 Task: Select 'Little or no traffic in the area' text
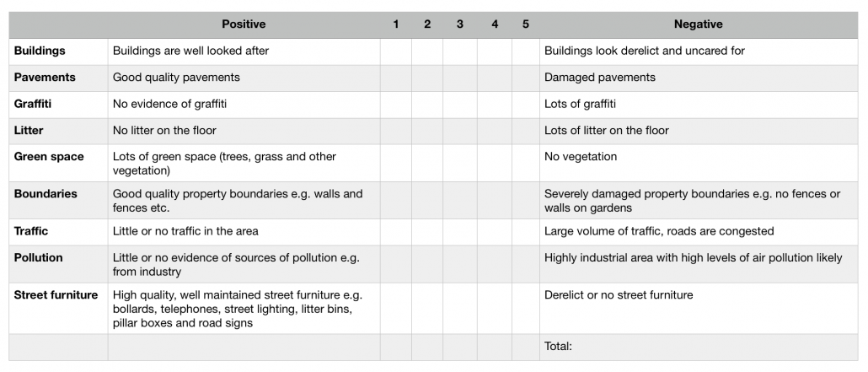[185, 231]
